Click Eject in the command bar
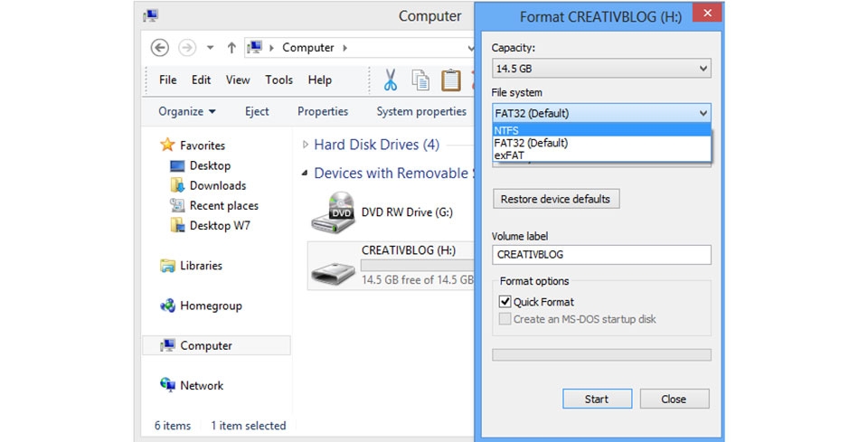Screen dimensions: 868x442 click(257, 111)
